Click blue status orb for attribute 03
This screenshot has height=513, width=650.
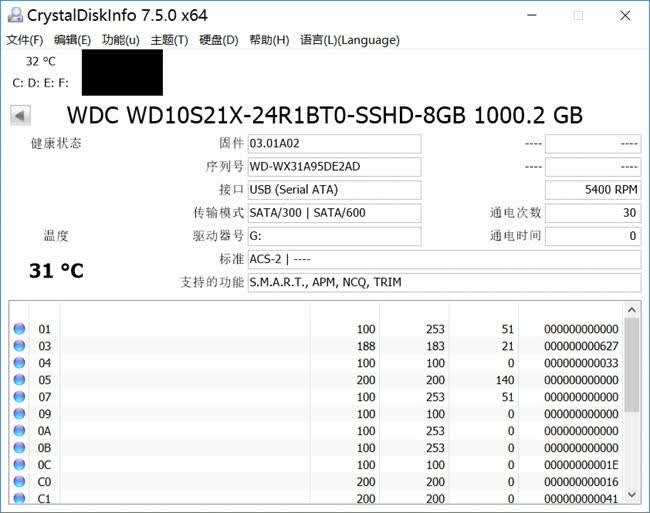19,346
